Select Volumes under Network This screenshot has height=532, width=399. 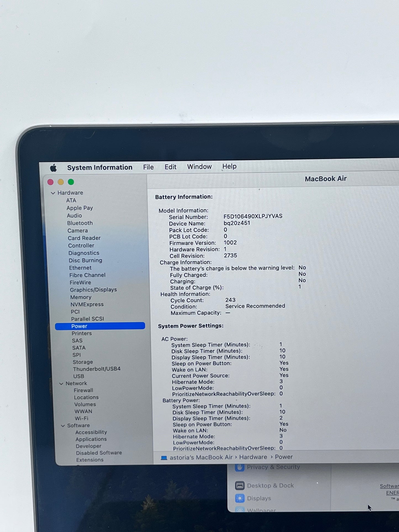pyautogui.click(x=85, y=404)
